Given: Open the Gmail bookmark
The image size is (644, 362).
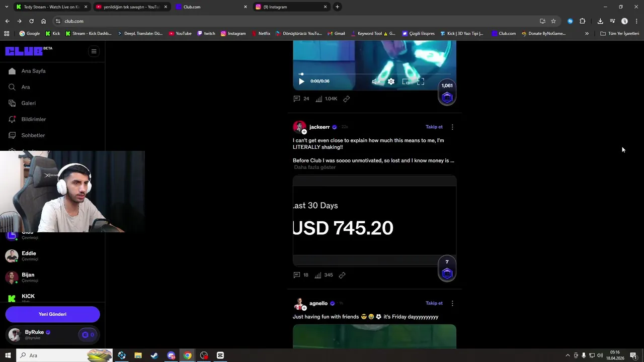Looking at the screenshot, I should 336,34.
